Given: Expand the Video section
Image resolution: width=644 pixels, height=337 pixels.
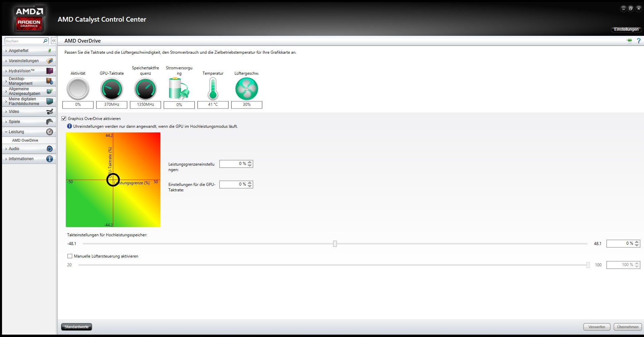Looking at the screenshot, I should click(6, 112).
